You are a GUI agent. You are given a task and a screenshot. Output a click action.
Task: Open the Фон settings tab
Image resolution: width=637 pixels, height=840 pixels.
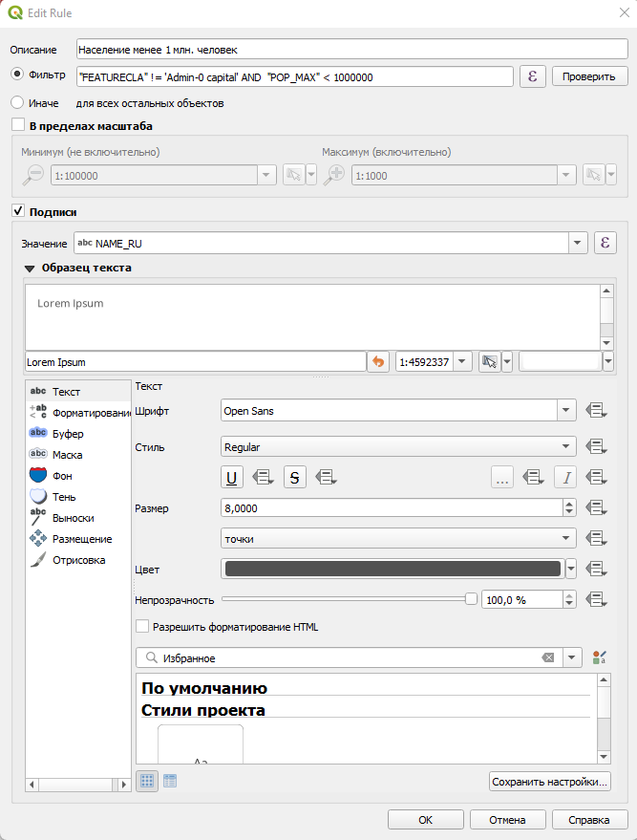pyautogui.click(x=78, y=476)
